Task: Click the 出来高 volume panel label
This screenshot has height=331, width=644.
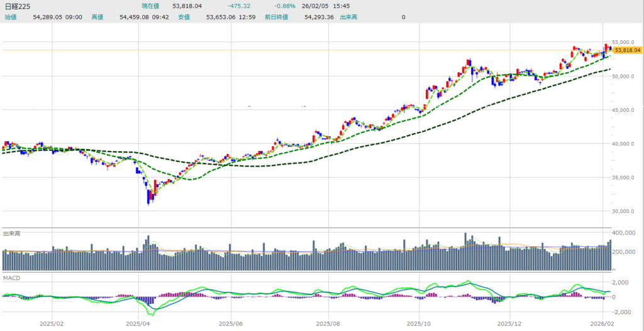Action: point(12,233)
